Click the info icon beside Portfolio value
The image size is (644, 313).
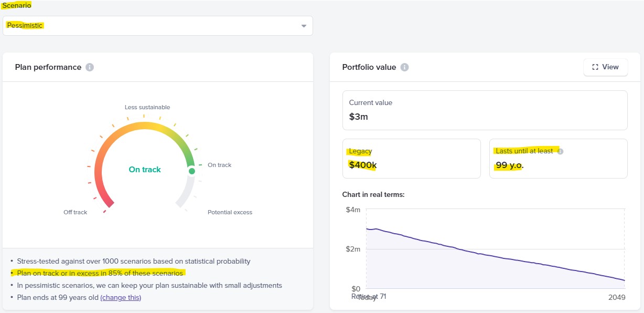coord(404,67)
